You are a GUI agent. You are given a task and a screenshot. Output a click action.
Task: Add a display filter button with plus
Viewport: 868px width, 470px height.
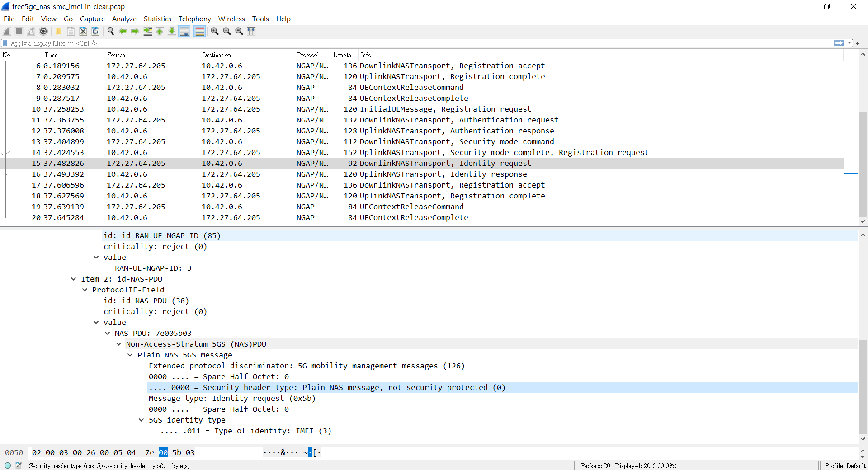click(858, 43)
